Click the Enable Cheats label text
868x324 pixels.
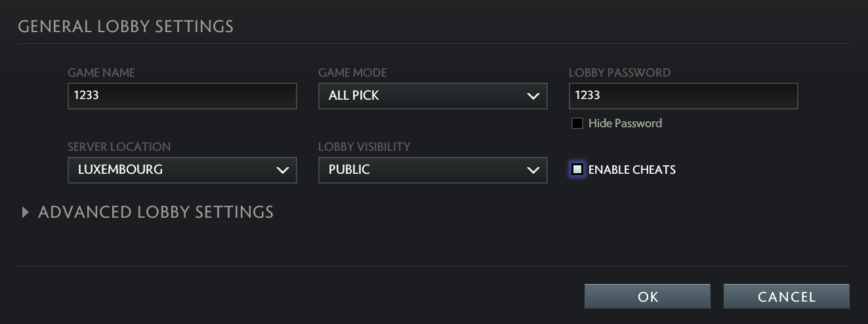[x=632, y=170]
